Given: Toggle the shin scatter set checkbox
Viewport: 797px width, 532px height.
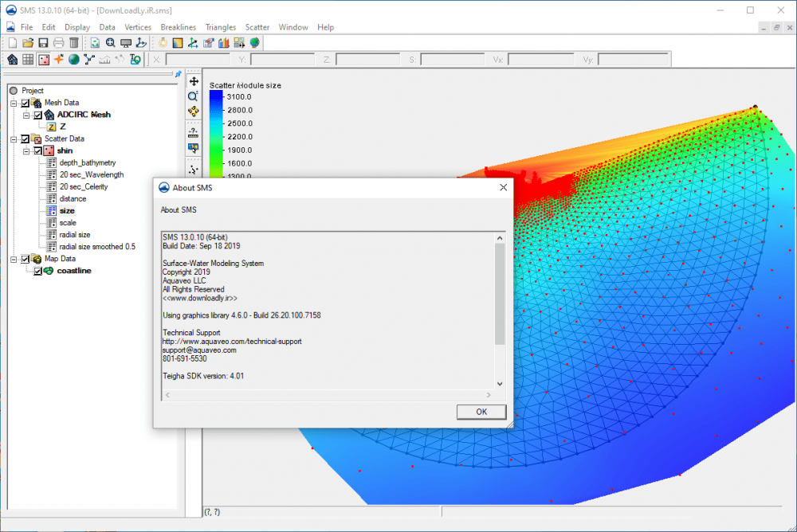Looking at the screenshot, I should 37,151.
